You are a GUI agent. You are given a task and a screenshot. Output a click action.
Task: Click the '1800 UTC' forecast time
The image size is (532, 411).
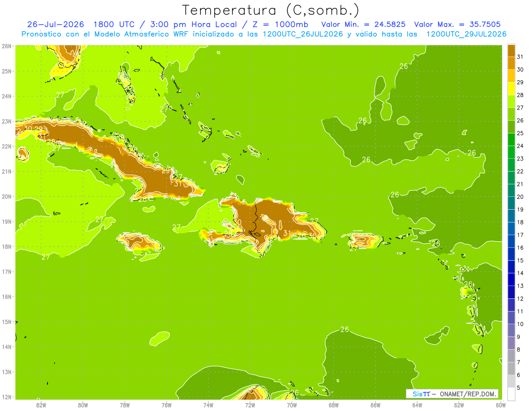(x=115, y=24)
